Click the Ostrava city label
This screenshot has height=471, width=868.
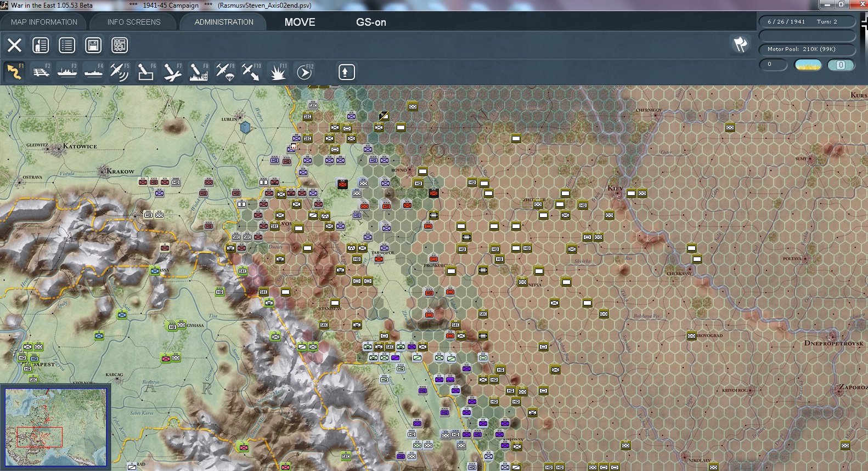coord(32,178)
